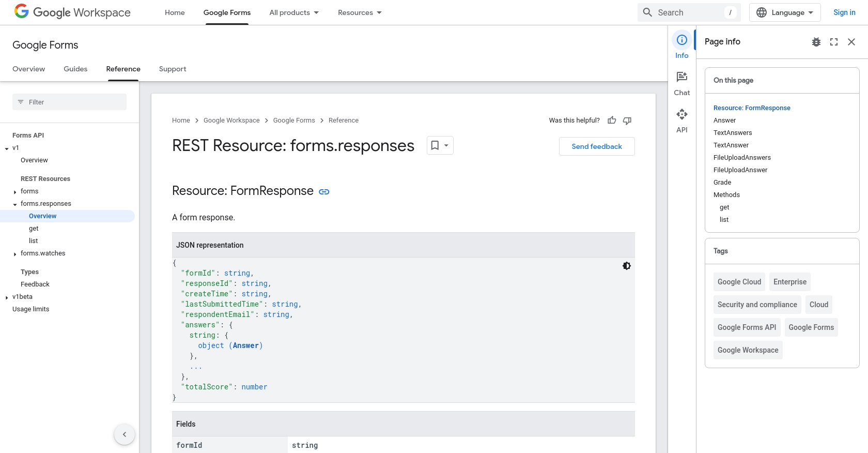The width and height of the screenshot is (868, 453).
Task: Collapse the v1 tree section
Action: tap(7, 148)
